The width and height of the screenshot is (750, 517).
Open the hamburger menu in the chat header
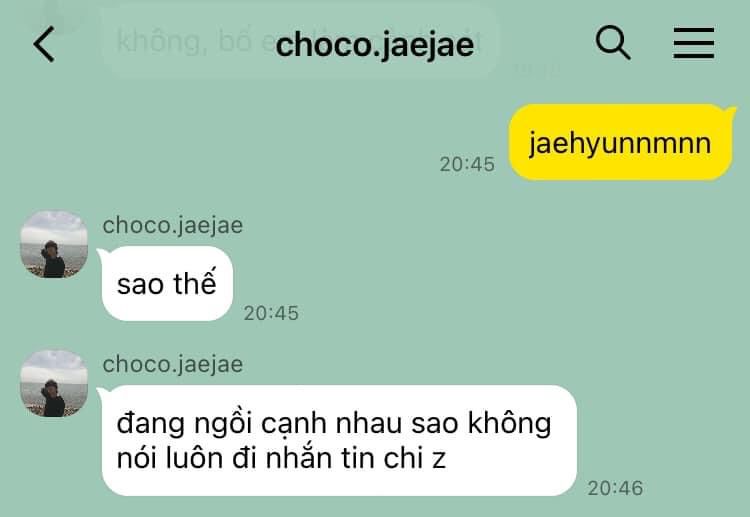coord(694,43)
